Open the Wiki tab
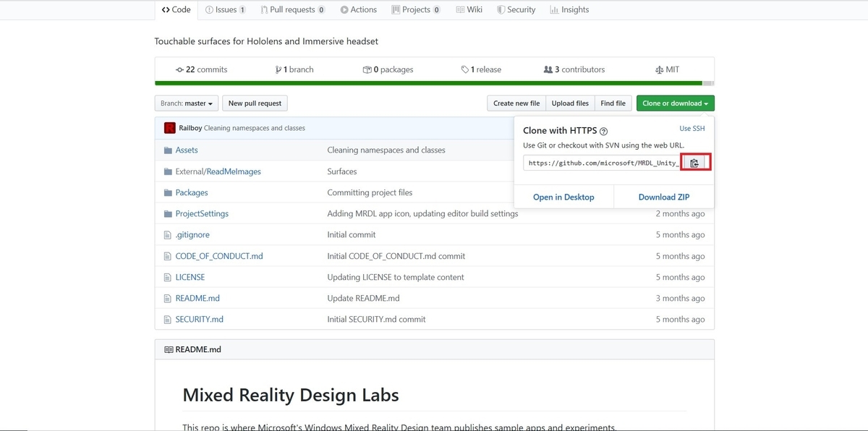The image size is (868, 431). tap(469, 9)
